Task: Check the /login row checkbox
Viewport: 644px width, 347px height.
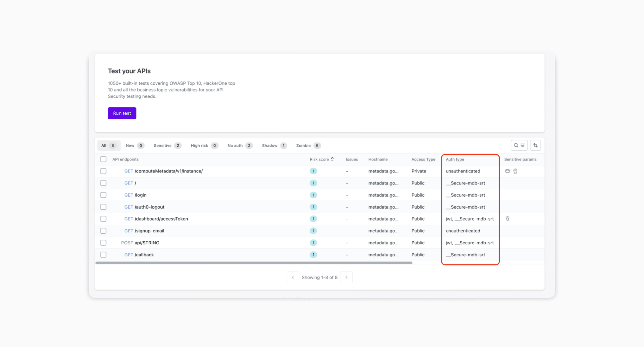Action: 103,195
